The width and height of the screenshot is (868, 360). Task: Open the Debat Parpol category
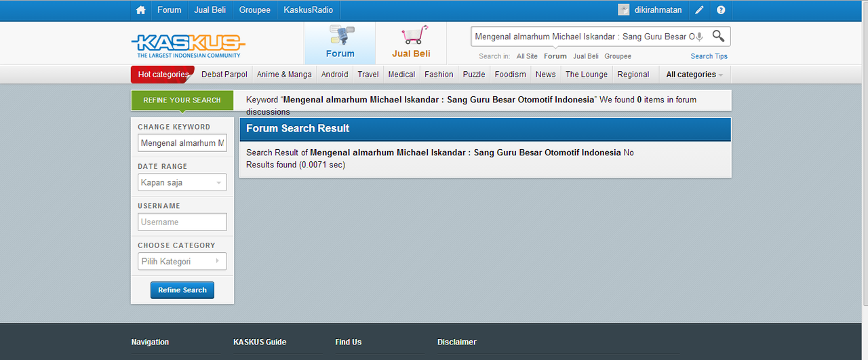tap(224, 75)
